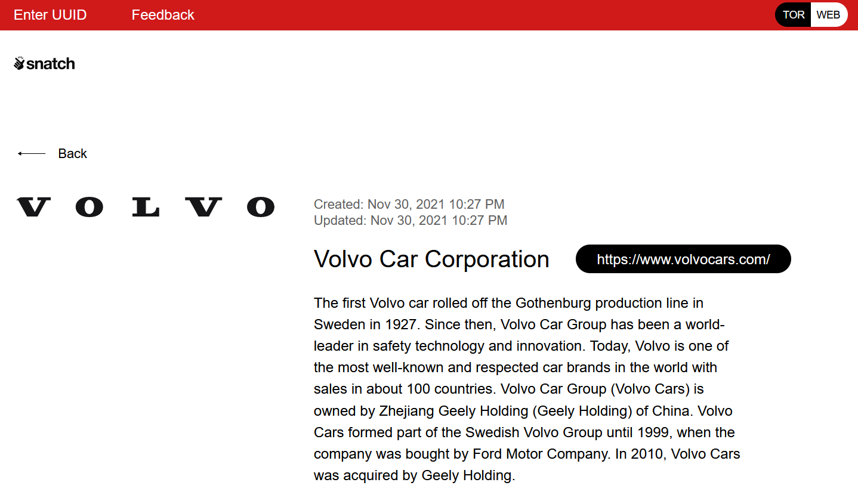Click the Volvo Car Corporation heading
Screen dimensions: 858x504
pos(431,259)
